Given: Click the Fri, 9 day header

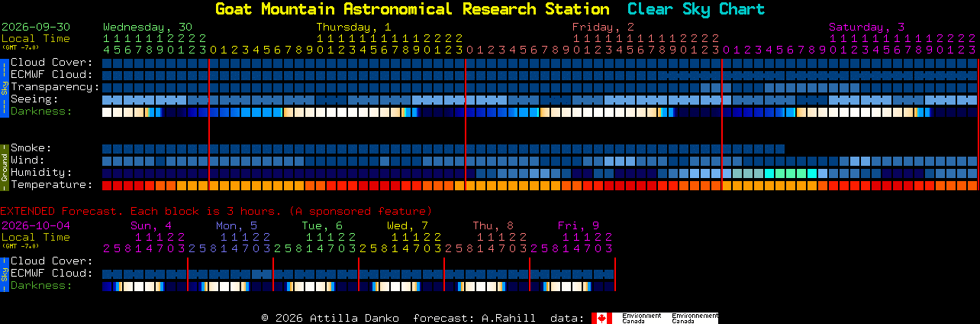Looking at the screenshot, I should click(x=579, y=225).
